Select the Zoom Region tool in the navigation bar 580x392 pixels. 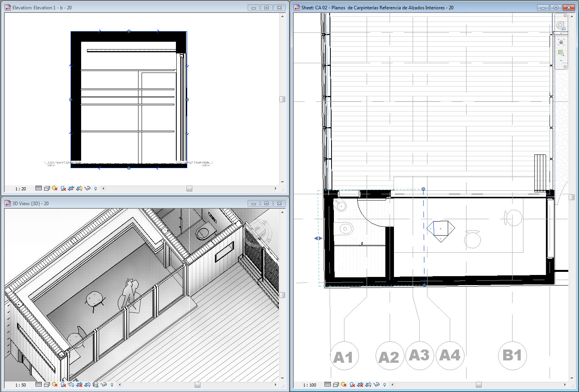(561, 53)
